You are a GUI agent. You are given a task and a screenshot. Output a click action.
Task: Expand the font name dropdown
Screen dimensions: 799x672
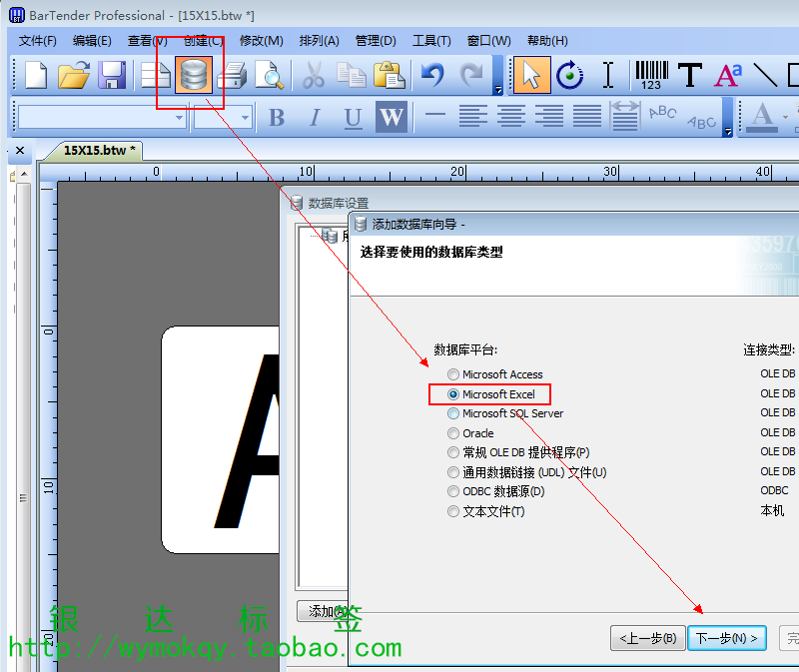coord(180,118)
